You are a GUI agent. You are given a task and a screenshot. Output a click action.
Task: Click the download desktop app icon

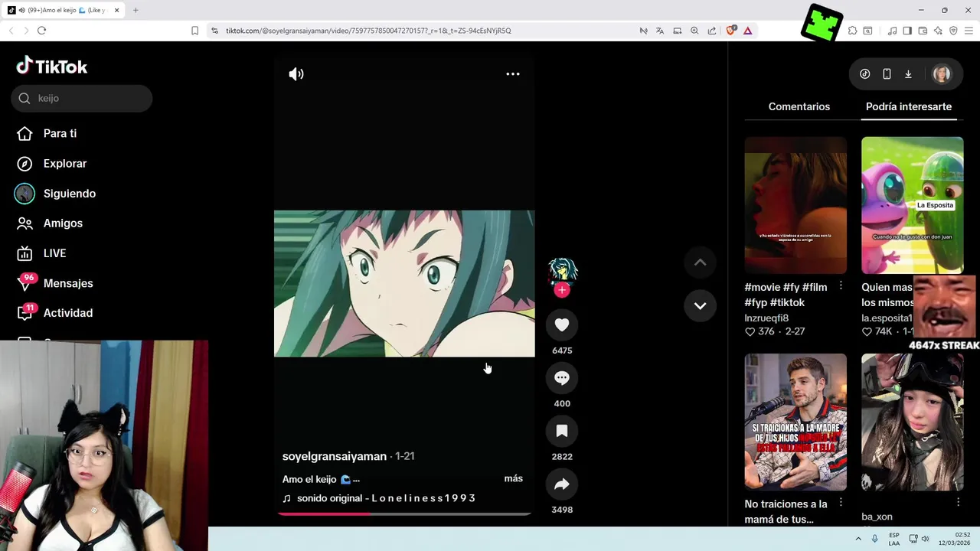[x=908, y=74]
